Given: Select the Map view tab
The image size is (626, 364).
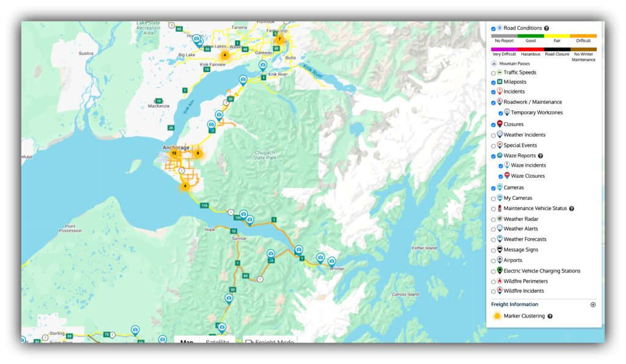Looking at the screenshot, I should (187, 341).
